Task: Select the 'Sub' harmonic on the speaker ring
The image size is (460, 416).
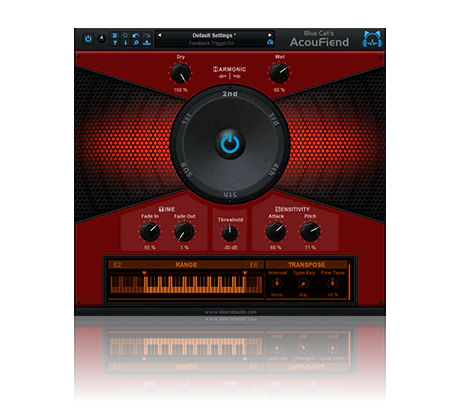Action: [186, 170]
